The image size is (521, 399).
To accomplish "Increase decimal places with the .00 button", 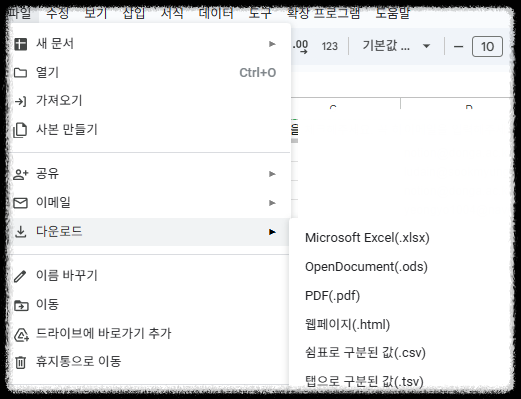I will [300, 46].
